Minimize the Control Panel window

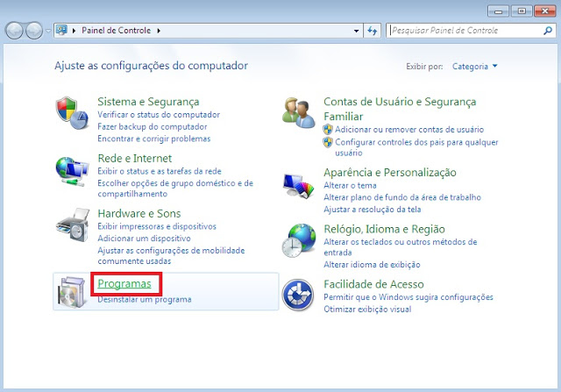[498, 11]
